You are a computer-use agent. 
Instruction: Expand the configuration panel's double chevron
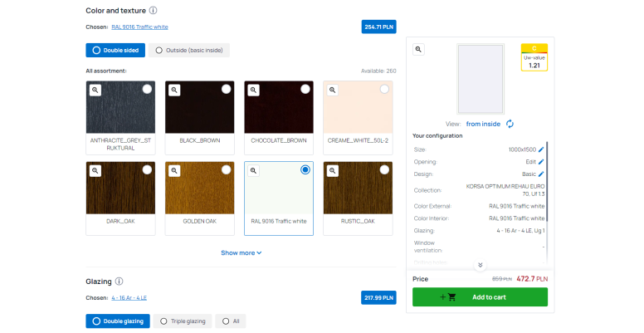coord(480,265)
